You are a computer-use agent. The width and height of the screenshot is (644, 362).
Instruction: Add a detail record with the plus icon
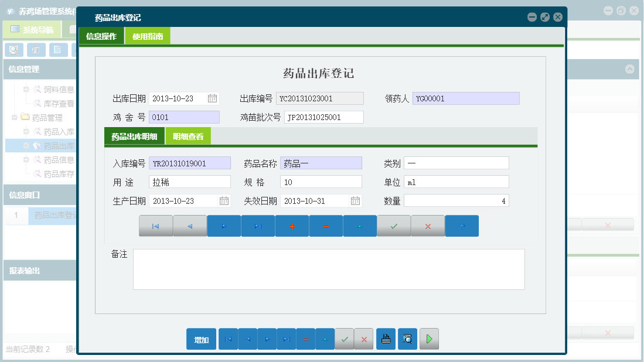[292, 226]
